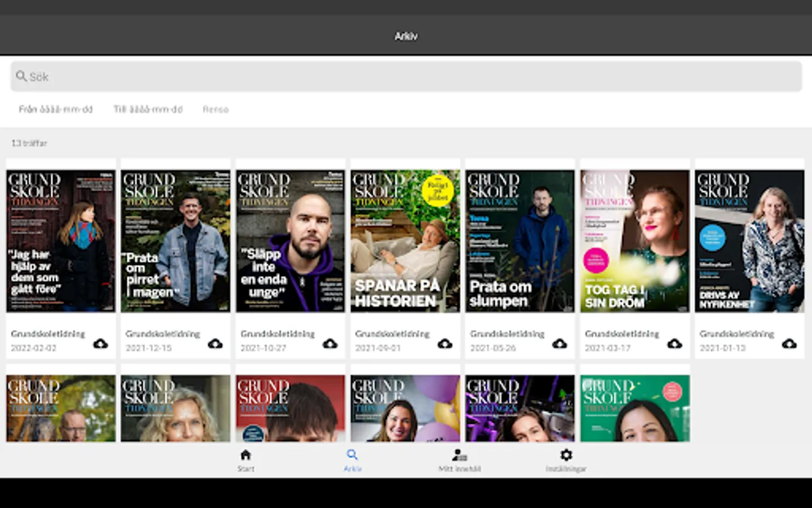Download the 2021-05-26 issue via cloud icon
The image size is (812, 508).
coord(559,344)
